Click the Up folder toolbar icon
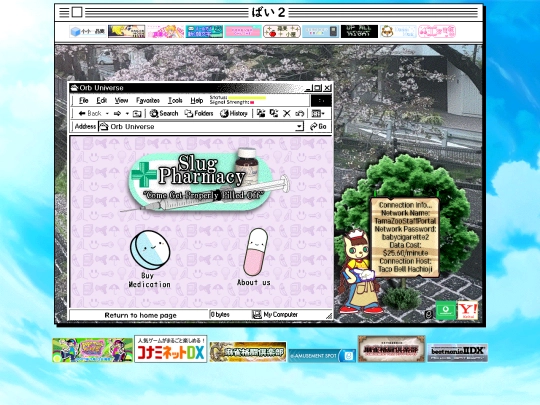The width and height of the screenshot is (540, 405). click(137, 113)
